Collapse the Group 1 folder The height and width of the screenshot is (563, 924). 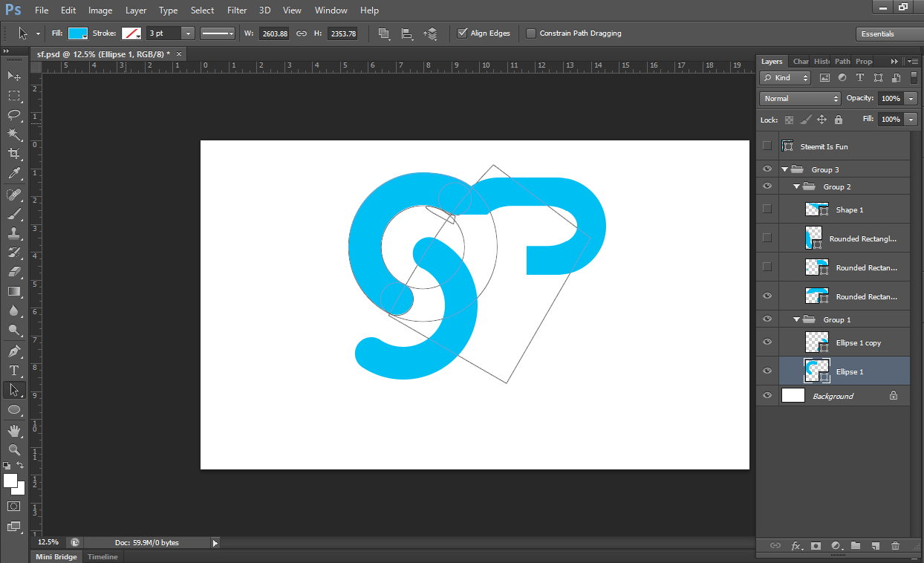tap(797, 319)
